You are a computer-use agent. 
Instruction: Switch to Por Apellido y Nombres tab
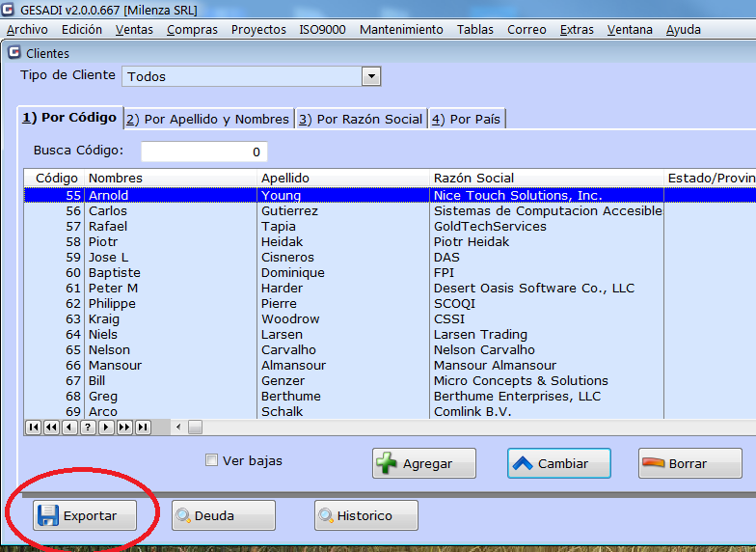(208, 119)
